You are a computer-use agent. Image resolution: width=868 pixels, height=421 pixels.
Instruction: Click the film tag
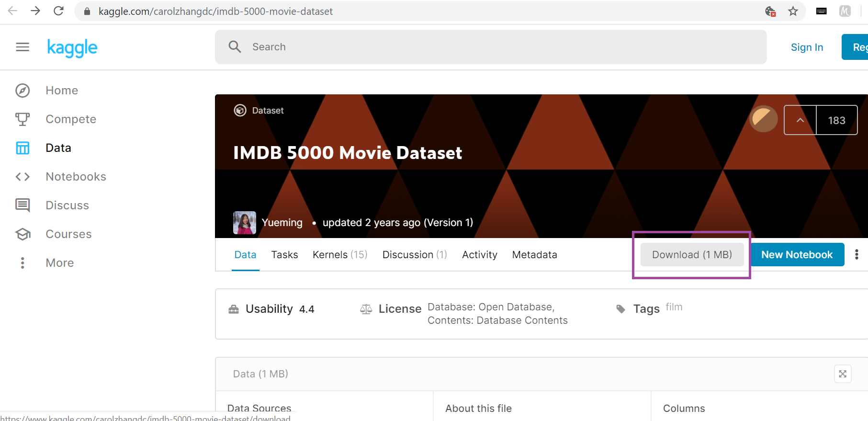click(x=674, y=307)
